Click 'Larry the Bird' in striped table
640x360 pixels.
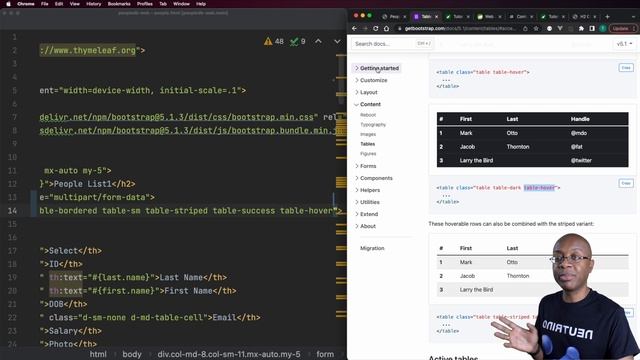(476, 290)
